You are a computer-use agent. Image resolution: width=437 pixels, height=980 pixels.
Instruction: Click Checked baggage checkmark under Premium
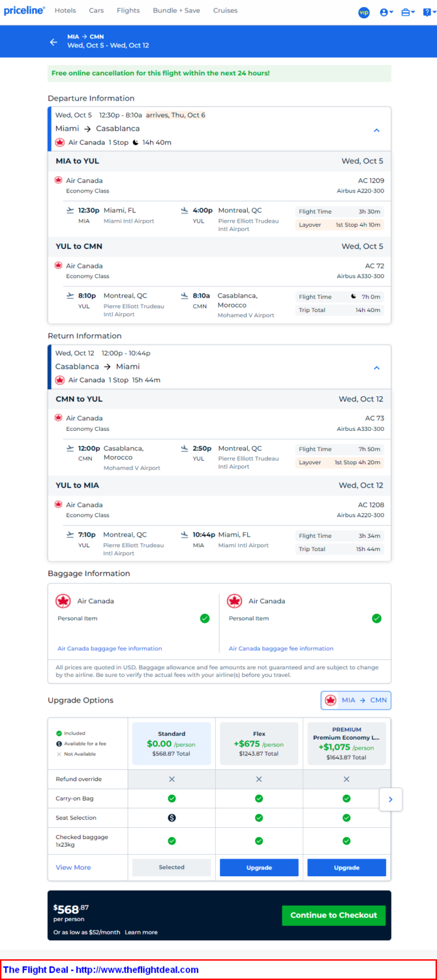coord(346,841)
